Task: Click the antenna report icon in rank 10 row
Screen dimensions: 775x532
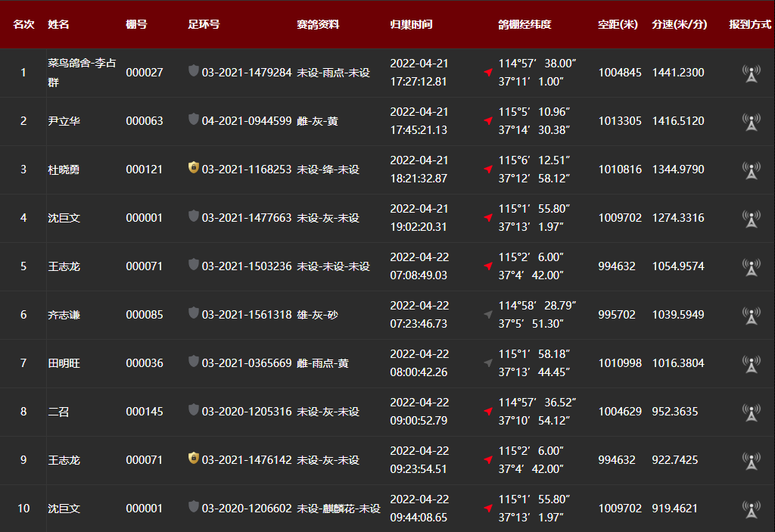Action: [x=751, y=509]
